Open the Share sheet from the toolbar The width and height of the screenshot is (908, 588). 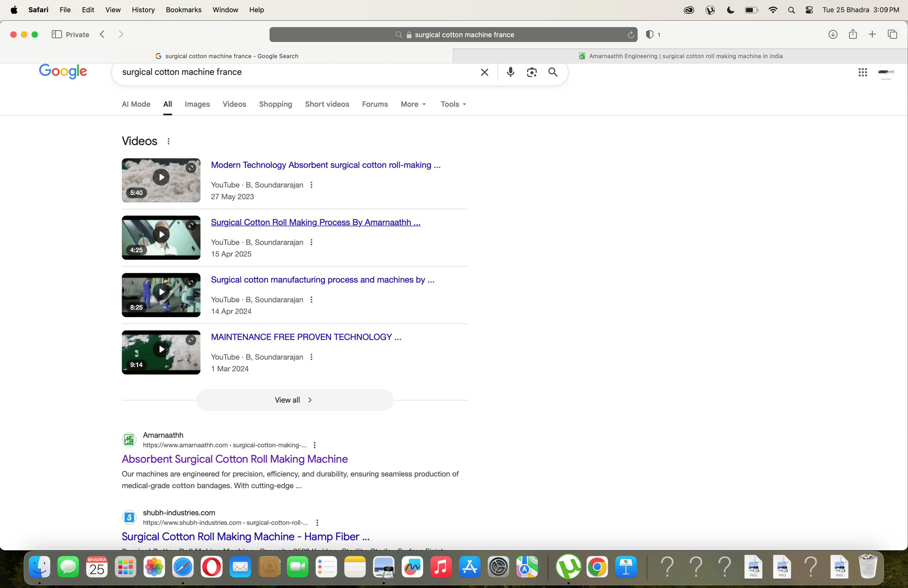click(853, 34)
